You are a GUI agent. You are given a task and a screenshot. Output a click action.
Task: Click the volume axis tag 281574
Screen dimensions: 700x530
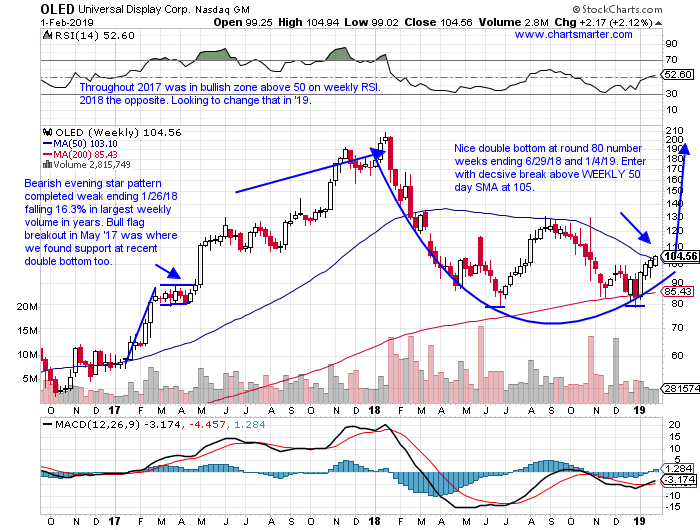pos(681,388)
